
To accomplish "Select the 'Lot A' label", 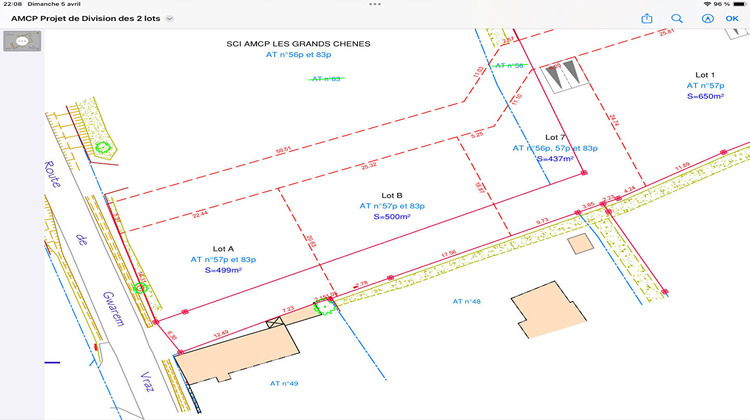I will click(x=223, y=249).
